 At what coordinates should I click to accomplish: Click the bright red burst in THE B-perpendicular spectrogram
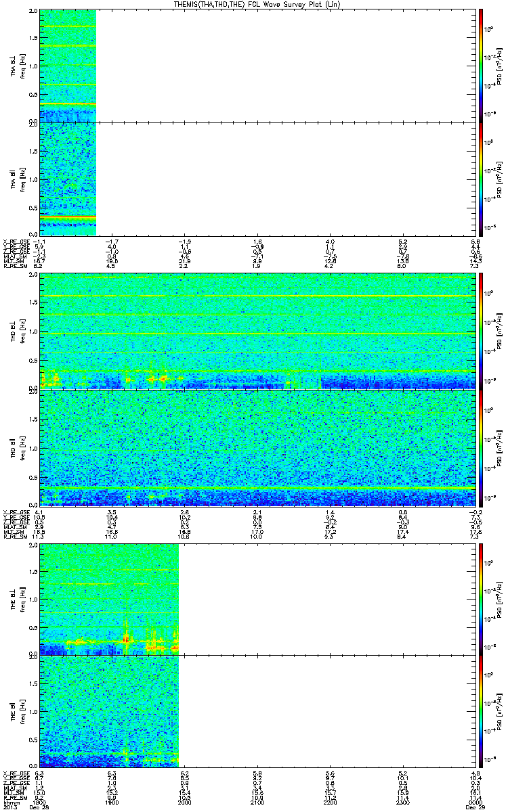(x=126, y=638)
